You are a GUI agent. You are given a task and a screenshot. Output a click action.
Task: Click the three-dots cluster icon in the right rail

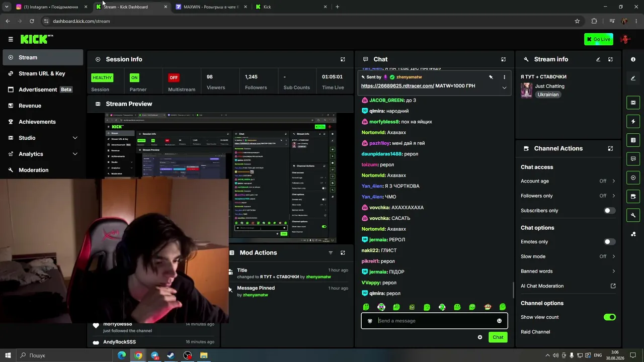[633, 234]
